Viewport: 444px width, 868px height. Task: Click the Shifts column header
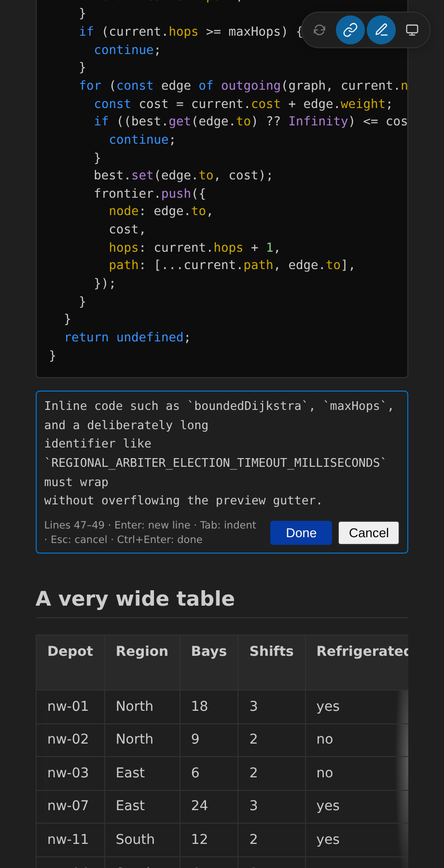pyautogui.click(x=272, y=662)
